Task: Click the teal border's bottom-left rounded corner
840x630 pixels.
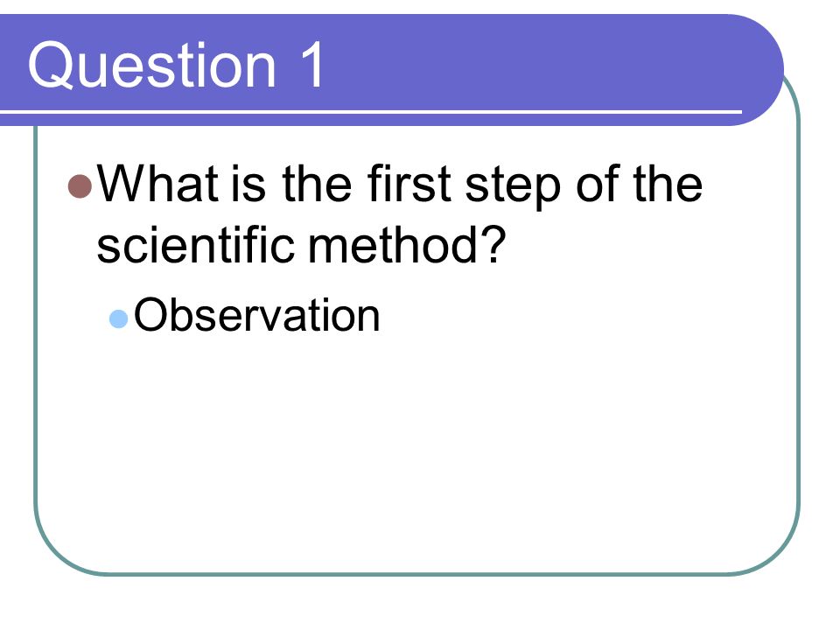Action: point(59,549)
